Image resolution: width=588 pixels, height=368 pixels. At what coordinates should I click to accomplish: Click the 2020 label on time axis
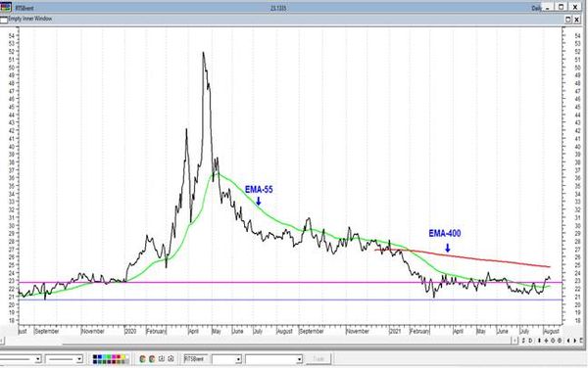(130, 332)
